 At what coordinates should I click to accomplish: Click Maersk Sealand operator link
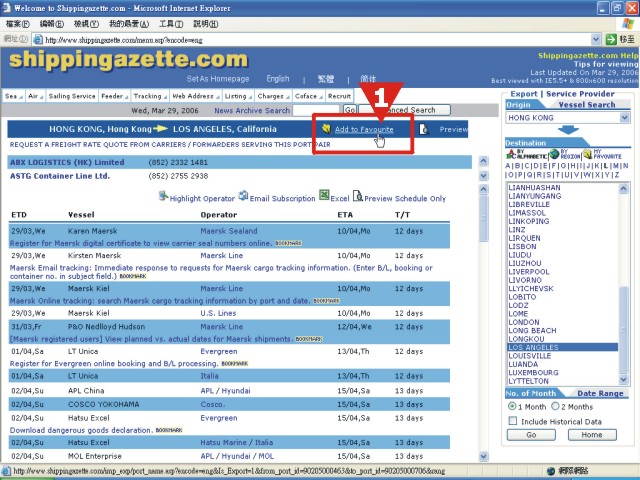[229, 231]
